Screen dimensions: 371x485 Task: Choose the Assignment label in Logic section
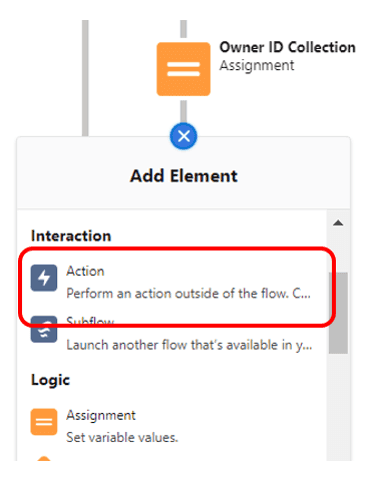(x=101, y=415)
